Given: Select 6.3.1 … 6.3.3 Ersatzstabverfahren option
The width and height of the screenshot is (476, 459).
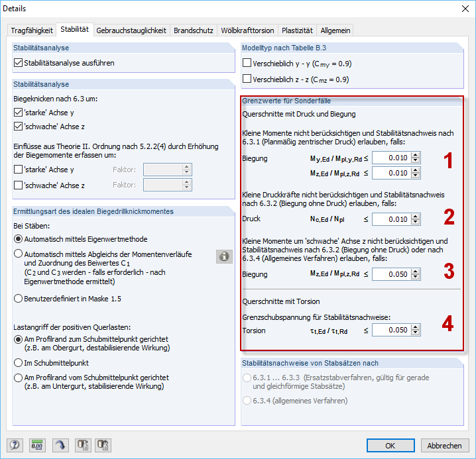Looking at the screenshot, I should point(247,378).
